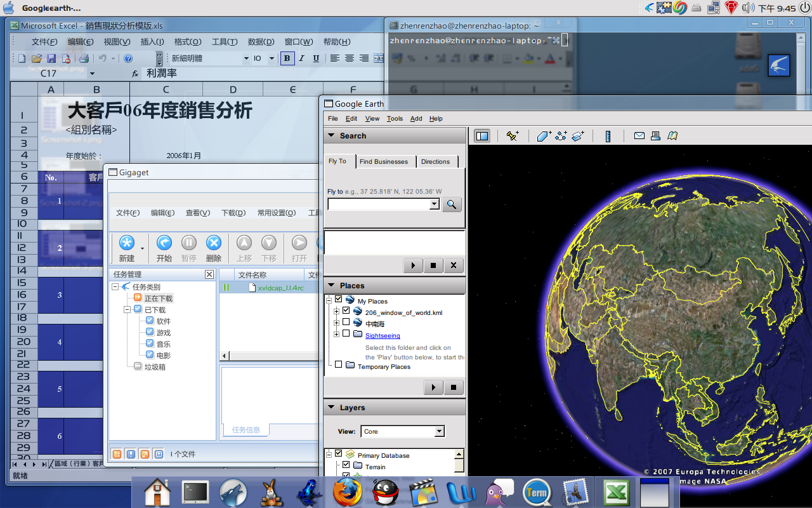The image size is (812, 508).
Task: Add a path in Google Earth toolbar
Action: click(561, 136)
